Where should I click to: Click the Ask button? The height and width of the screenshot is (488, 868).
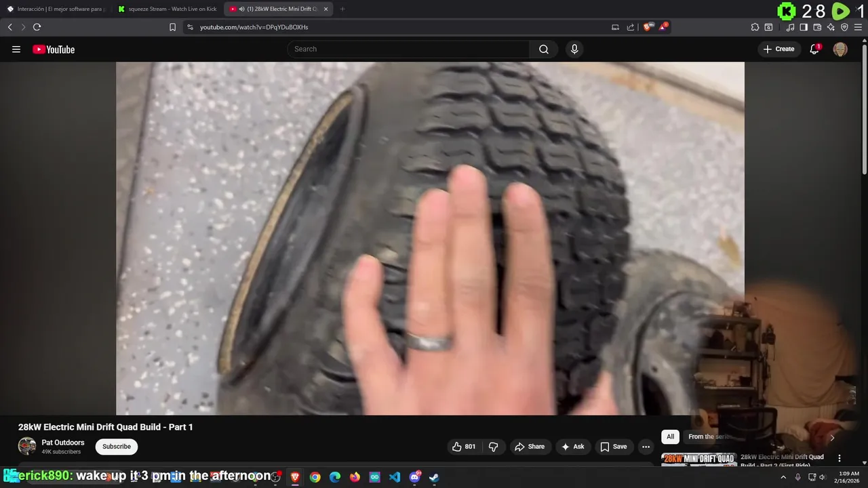point(573,447)
